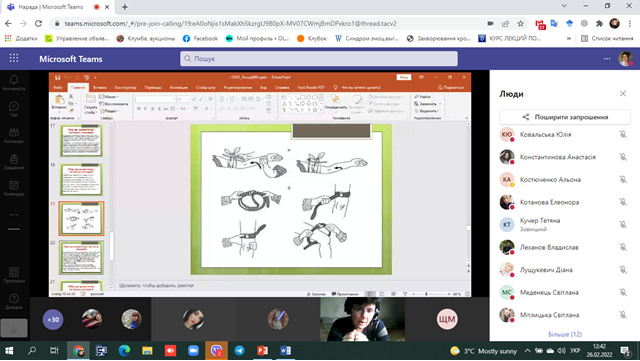Open Help (Довідка) in sidebar

tap(14, 302)
